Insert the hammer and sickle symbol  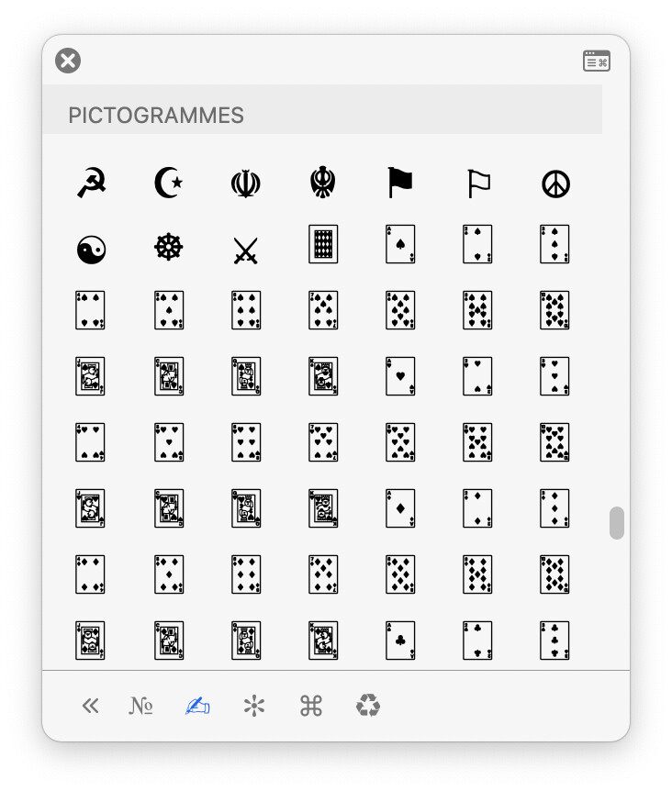coord(91,183)
